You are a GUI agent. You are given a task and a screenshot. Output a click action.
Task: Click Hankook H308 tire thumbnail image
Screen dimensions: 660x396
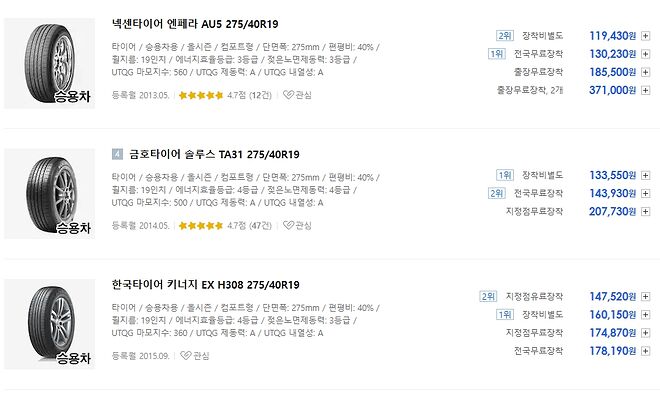[50, 324]
